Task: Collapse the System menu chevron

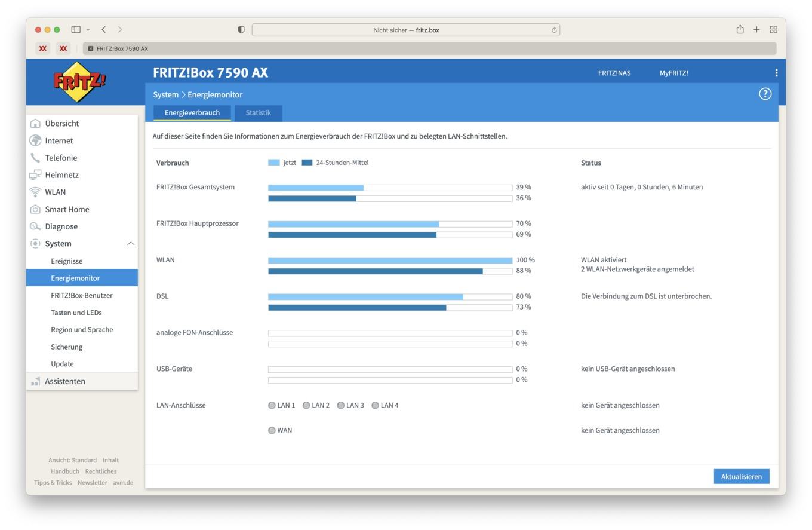Action: coord(131,244)
